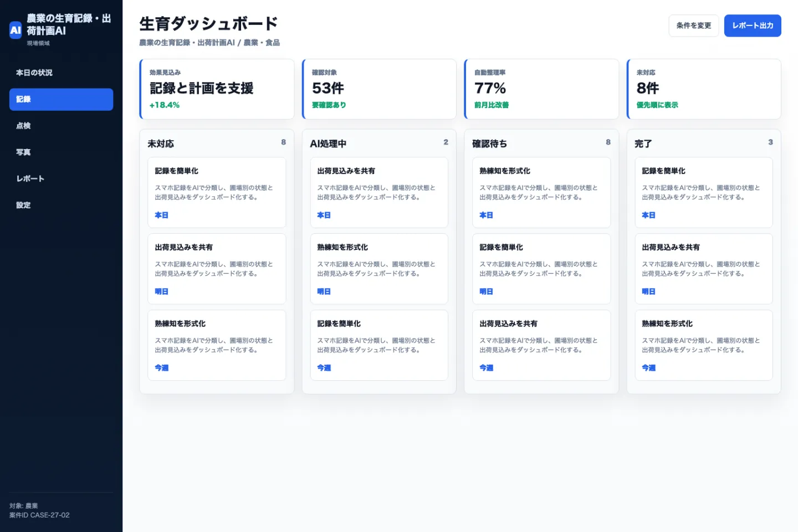Click the 前月比改善 status text

click(492, 105)
